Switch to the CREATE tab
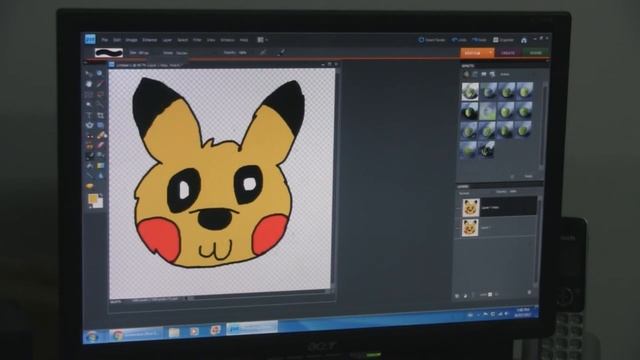Viewport: 640px width, 360px height. click(x=508, y=53)
